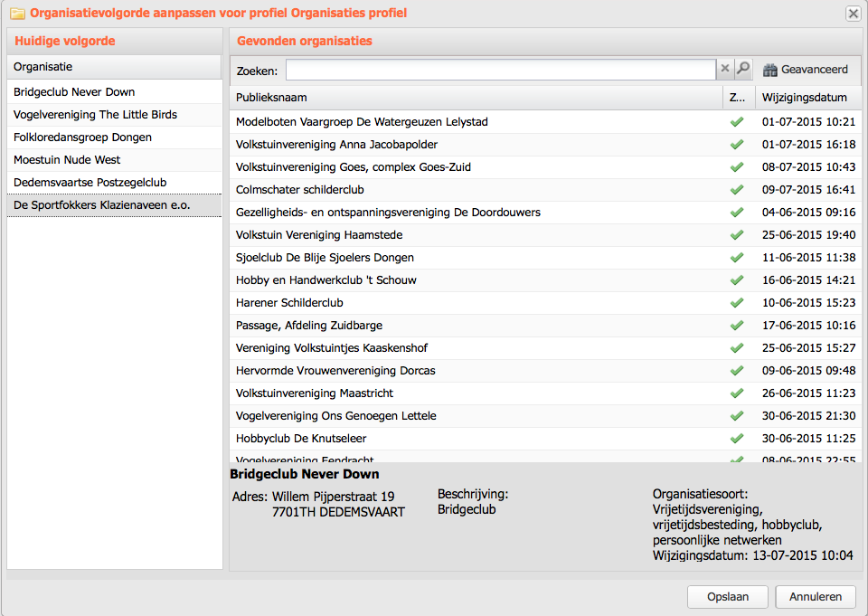Click green checkmark in De Doordouwers row
868x616 pixels.
(737, 213)
